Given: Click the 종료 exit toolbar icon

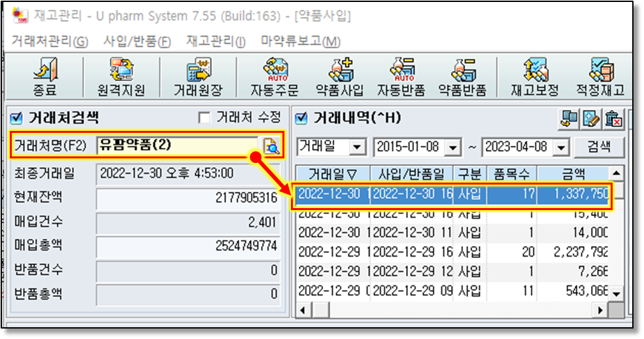Looking at the screenshot, I should click(x=45, y=77).
